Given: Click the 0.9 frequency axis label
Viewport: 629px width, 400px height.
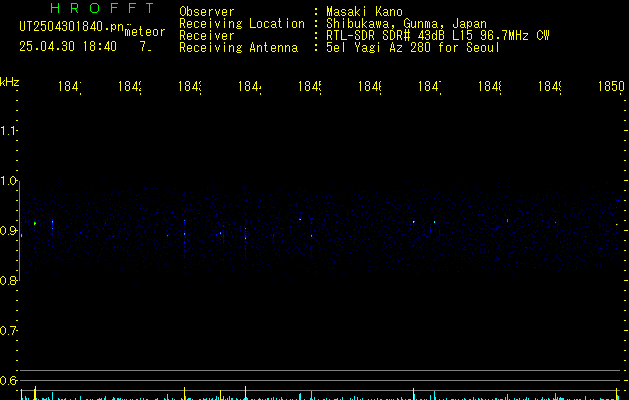Looking at the screenshot, I should click(8, 230).
